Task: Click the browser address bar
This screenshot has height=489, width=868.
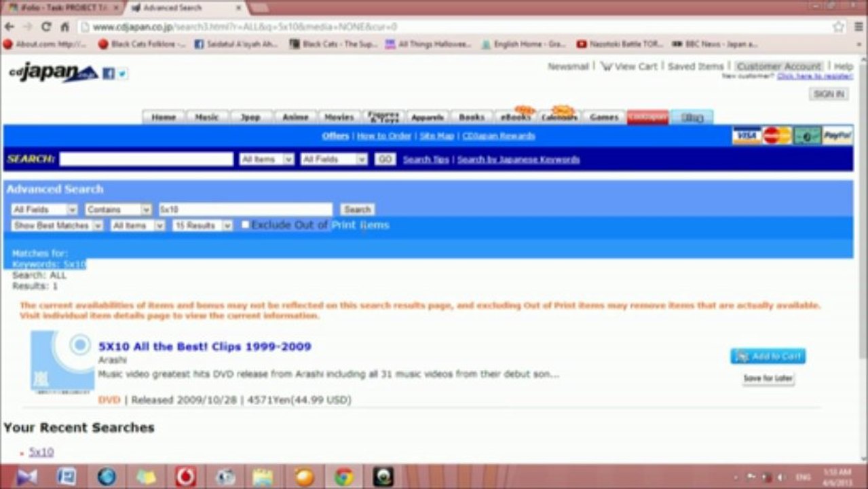Action: tap(455, 27)
